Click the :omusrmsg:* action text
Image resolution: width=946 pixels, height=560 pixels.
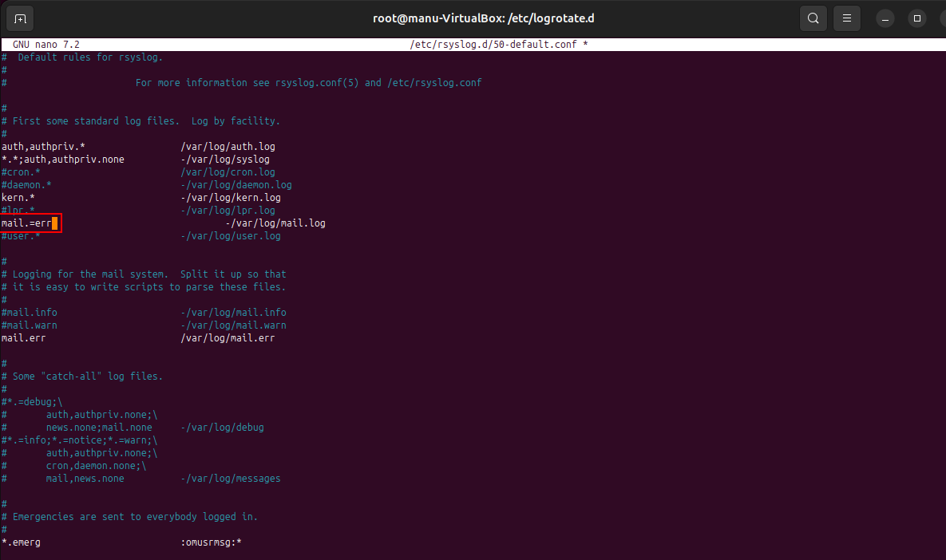211,542
